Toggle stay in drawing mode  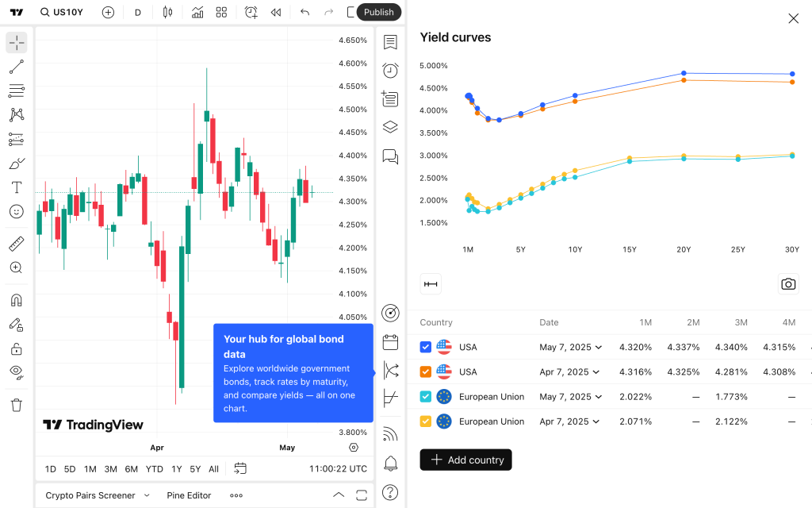tap(17, 325)
